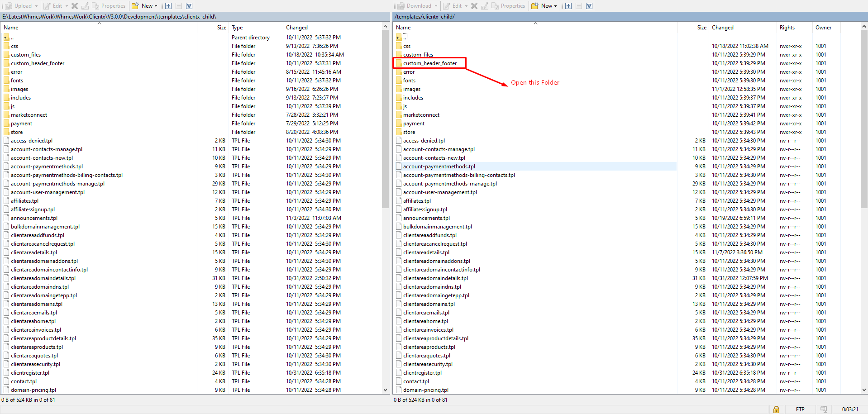Image resolution: width=868 pixels, height=414 pixels.
Task: Click the grayed compression icon in the status bar
Action: point(824,409)
